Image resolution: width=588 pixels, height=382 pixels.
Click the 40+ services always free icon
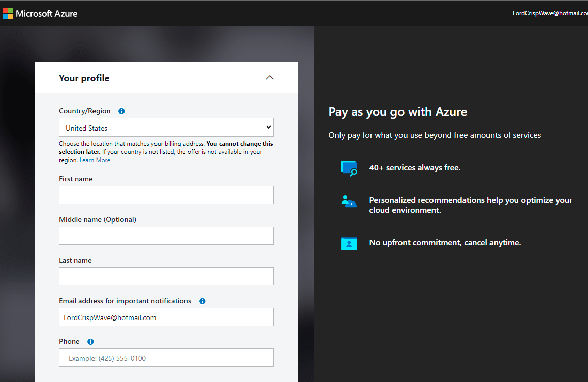tap(349, 168)
